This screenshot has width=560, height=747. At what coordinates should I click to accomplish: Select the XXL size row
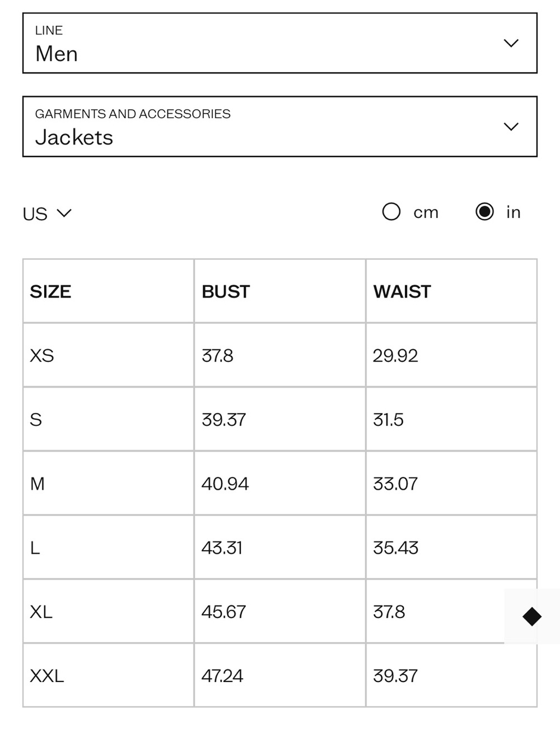click(x=280, y=675)
